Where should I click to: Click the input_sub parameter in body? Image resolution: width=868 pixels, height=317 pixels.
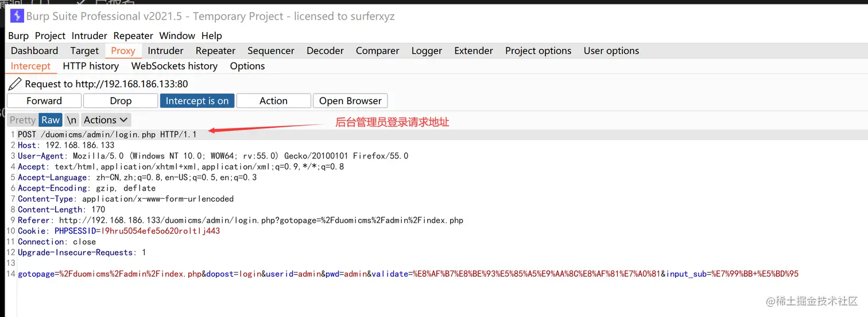pyautogui.click(x=732, y=274)
